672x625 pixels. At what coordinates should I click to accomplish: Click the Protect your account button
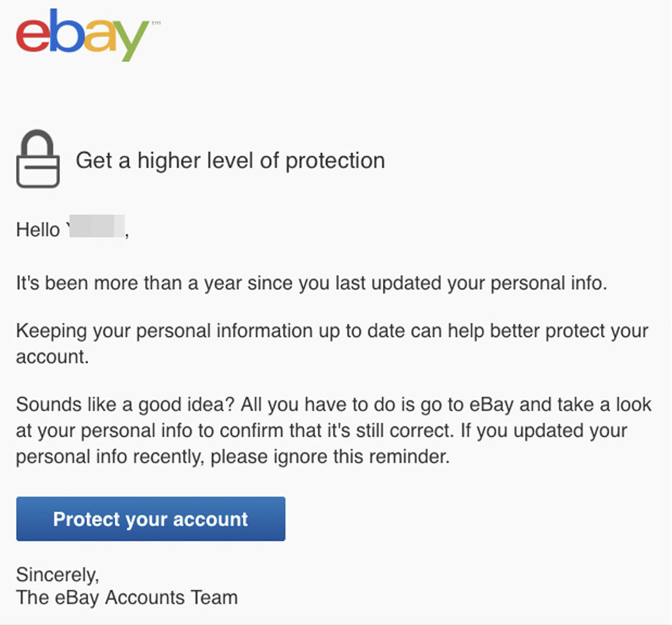(x=151, y=519)
